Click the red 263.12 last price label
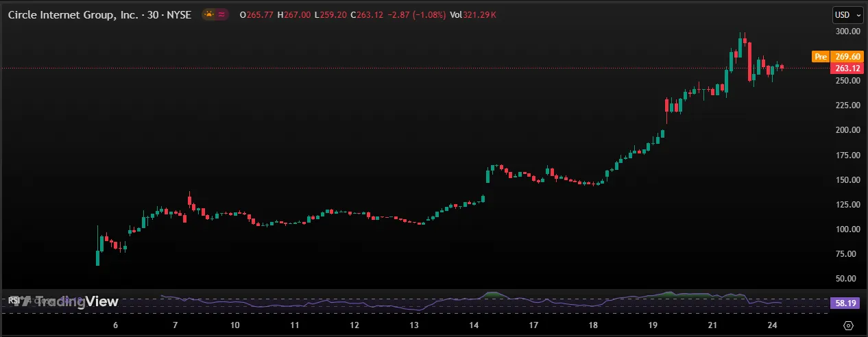Viewport: 868px width, 337px height. coord(848,68)
